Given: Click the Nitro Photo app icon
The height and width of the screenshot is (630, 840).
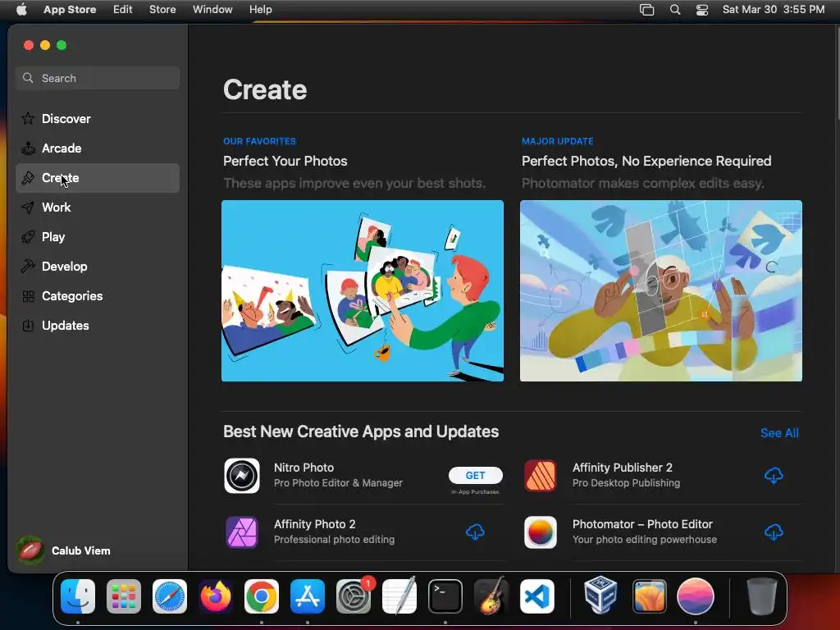Looking at the screenshot, I should [x=242, y=476].
